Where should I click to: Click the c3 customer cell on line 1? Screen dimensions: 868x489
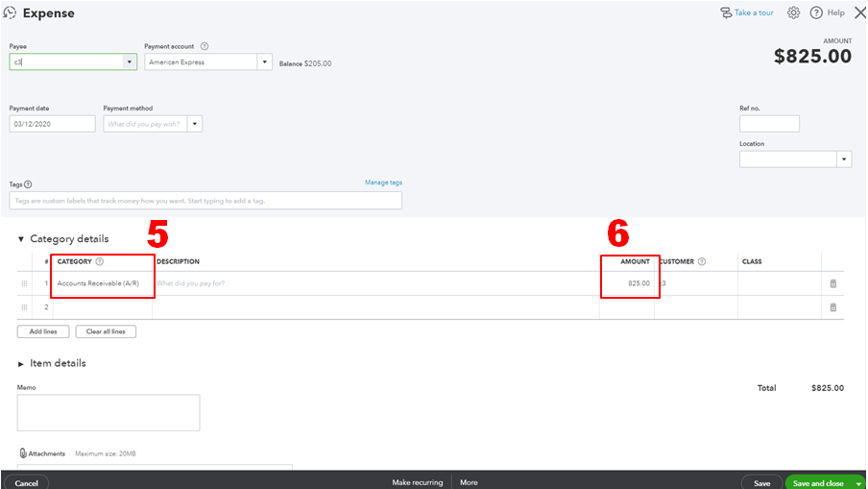696,283
